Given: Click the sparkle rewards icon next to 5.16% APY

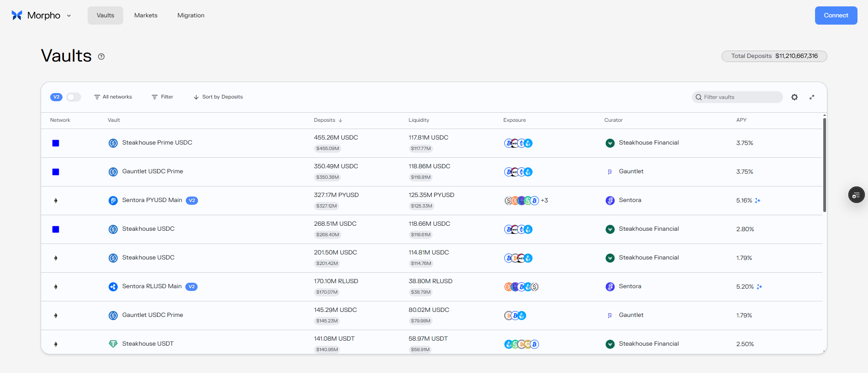Looking at the screenshot, I should (x=758, y=201).
